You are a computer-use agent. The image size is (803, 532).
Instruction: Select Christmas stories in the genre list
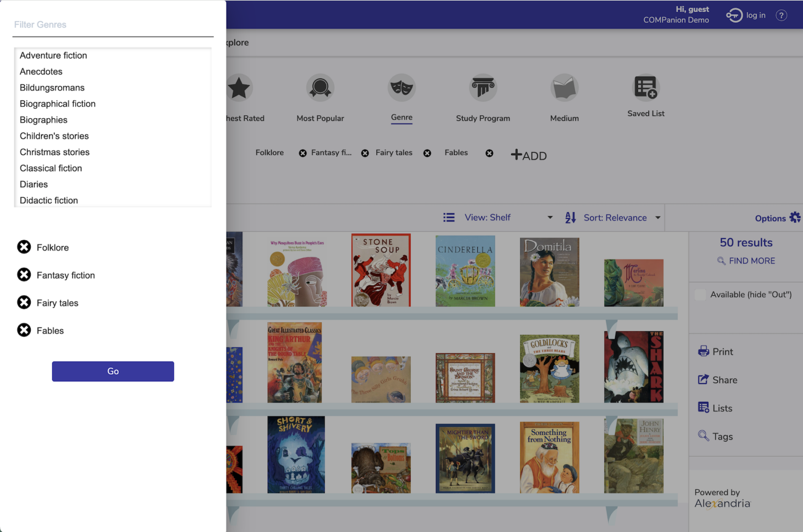point(54,152)
